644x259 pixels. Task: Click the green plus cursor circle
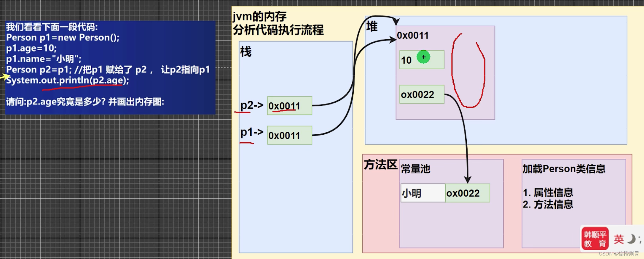coord(423,57)
